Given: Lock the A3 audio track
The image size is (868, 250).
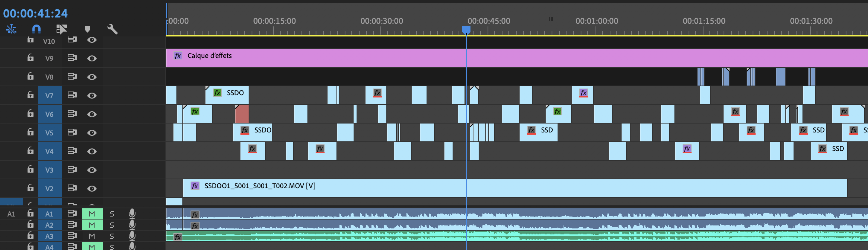Looking at the screenshot, I should pos(31,236).
